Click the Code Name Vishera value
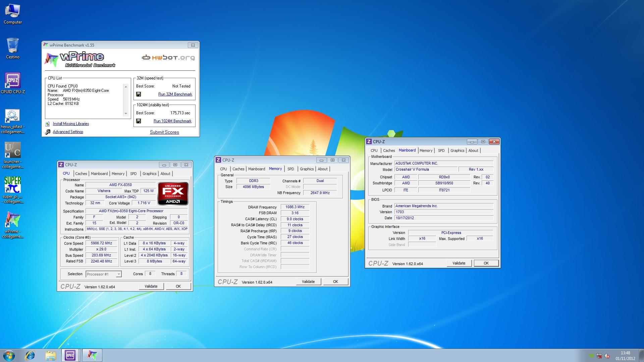 (104, 191)
